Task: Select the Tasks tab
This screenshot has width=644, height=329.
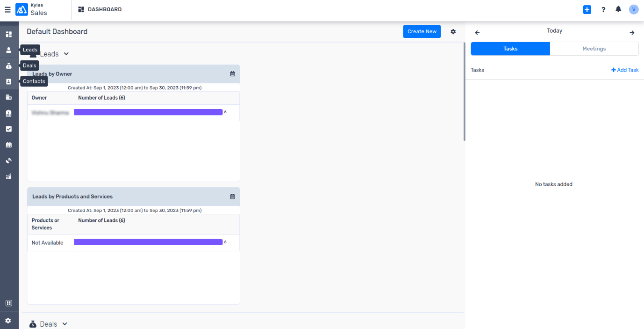Action: (x=510, y=49)
